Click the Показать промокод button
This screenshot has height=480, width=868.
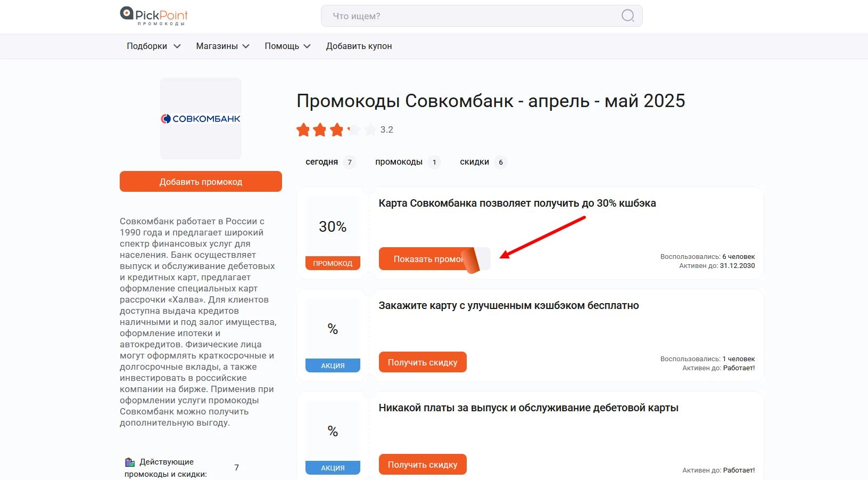pos(434,259)
